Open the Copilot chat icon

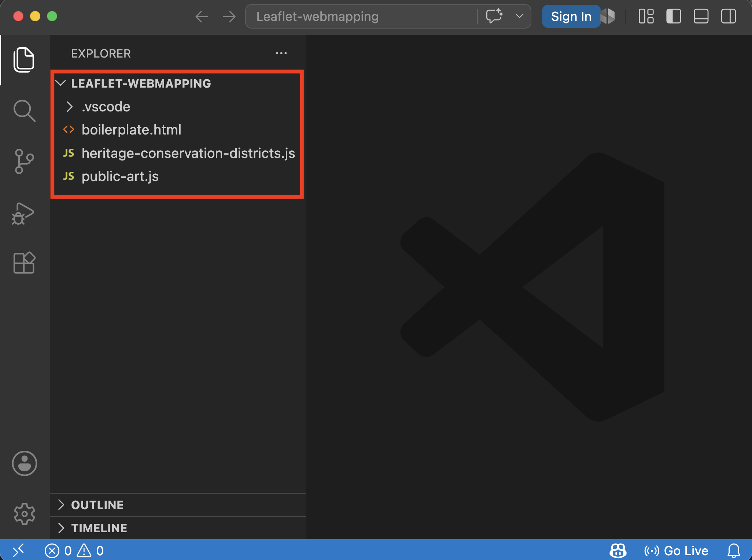494,16
